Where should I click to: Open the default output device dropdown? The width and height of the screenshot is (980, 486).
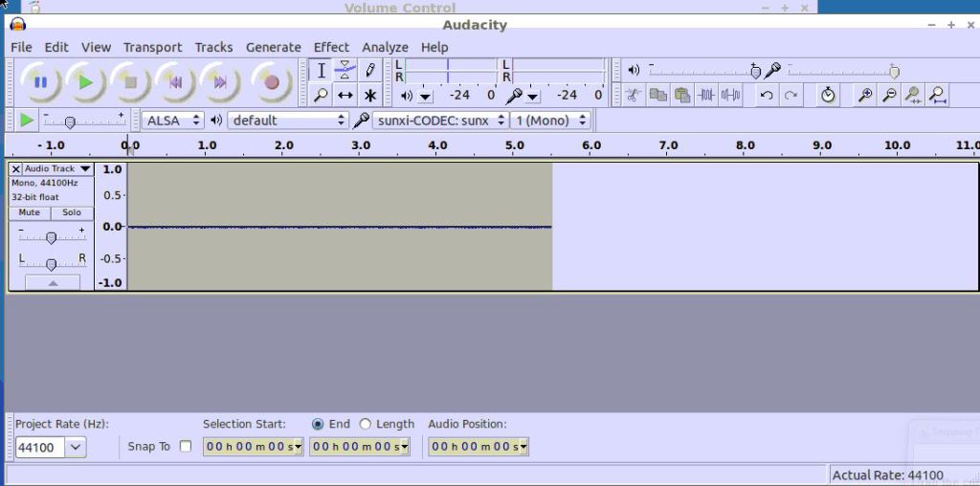point(288,120)
